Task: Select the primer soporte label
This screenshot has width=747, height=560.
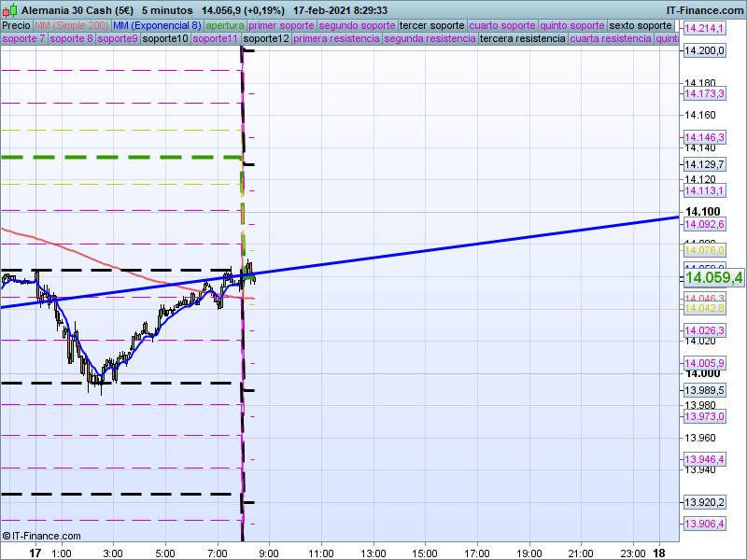Action: click(x=281, y=25)
